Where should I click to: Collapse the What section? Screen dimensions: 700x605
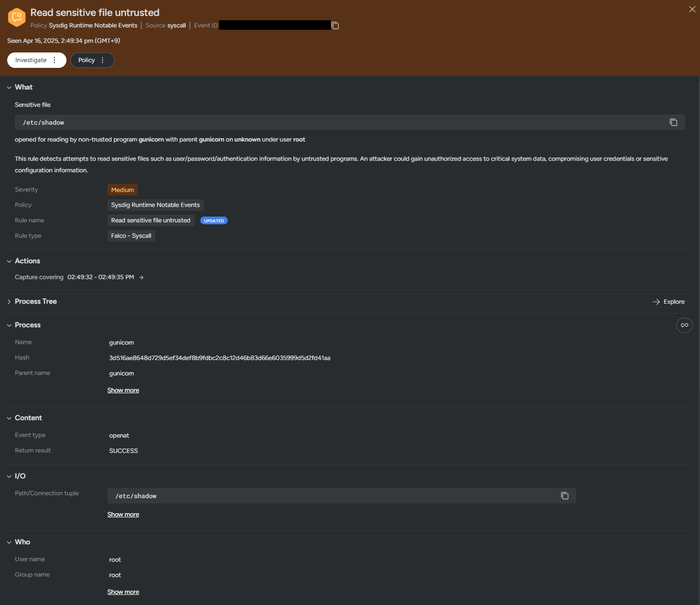[9, 88]
